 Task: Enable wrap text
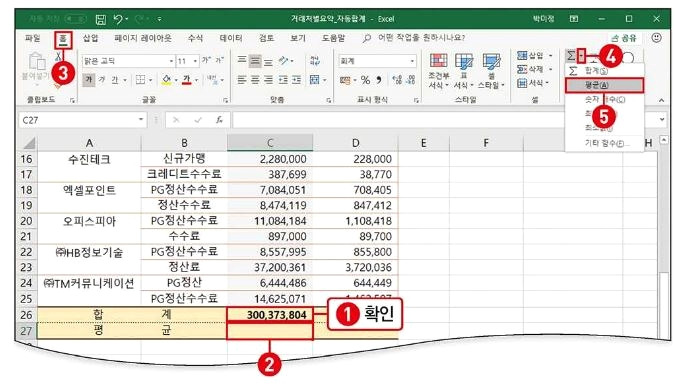point(315,60)
